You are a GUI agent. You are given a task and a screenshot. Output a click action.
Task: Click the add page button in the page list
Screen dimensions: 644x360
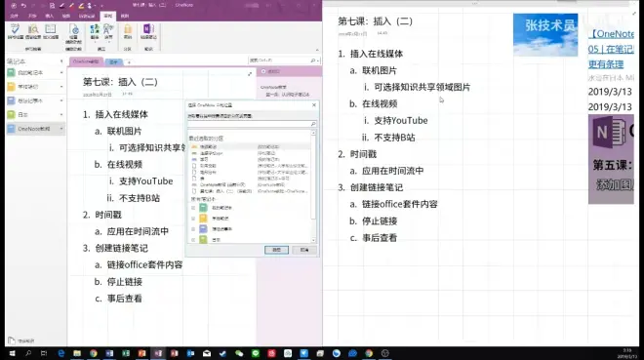click(271, 71)
